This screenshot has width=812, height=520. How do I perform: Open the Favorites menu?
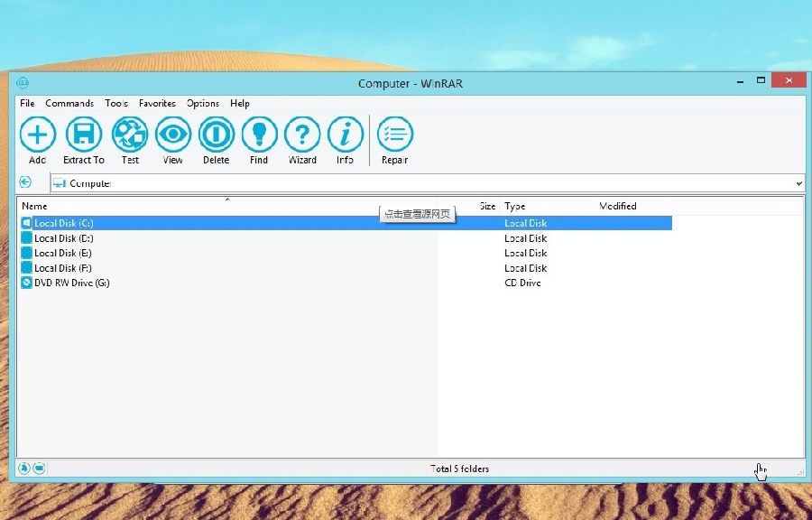tap(157, 103)
